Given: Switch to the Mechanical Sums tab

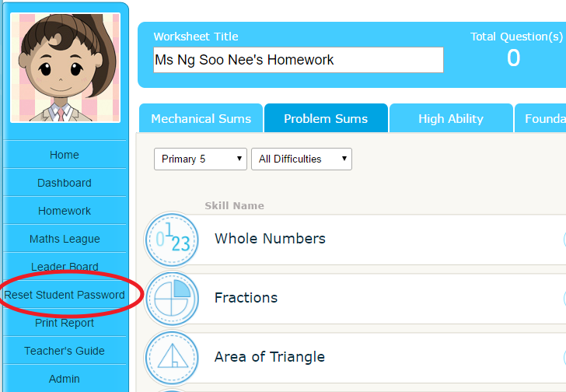Looking at the screenshot, I should tap(201, 118).
